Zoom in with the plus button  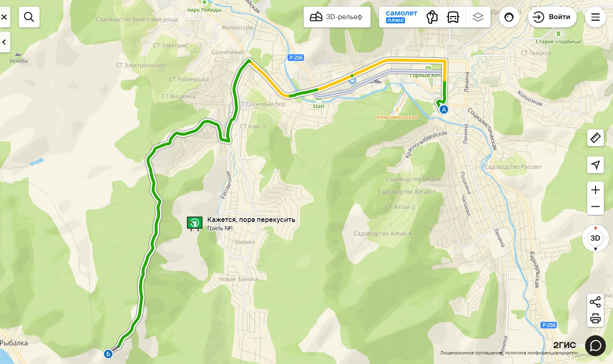click(596, 190)
